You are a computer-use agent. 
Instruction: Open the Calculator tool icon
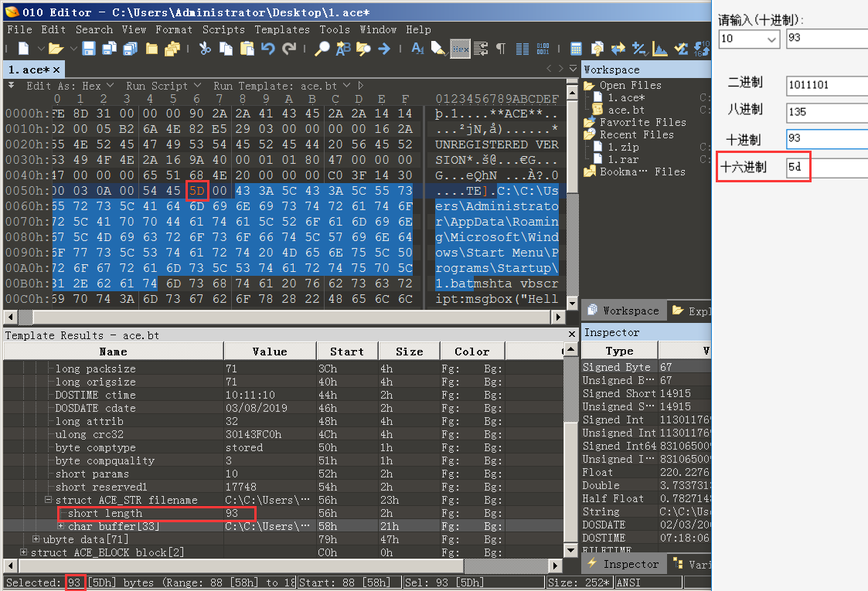pos(576,49)
